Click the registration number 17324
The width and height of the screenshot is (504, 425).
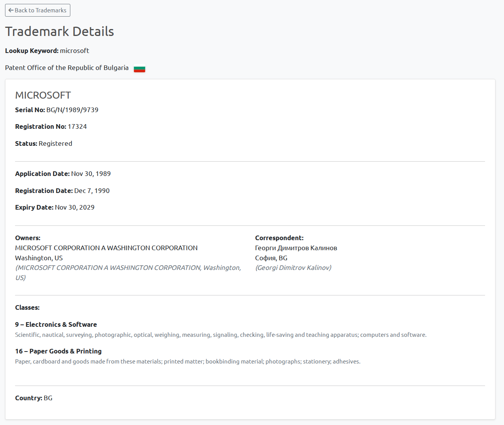click(77, 126)
